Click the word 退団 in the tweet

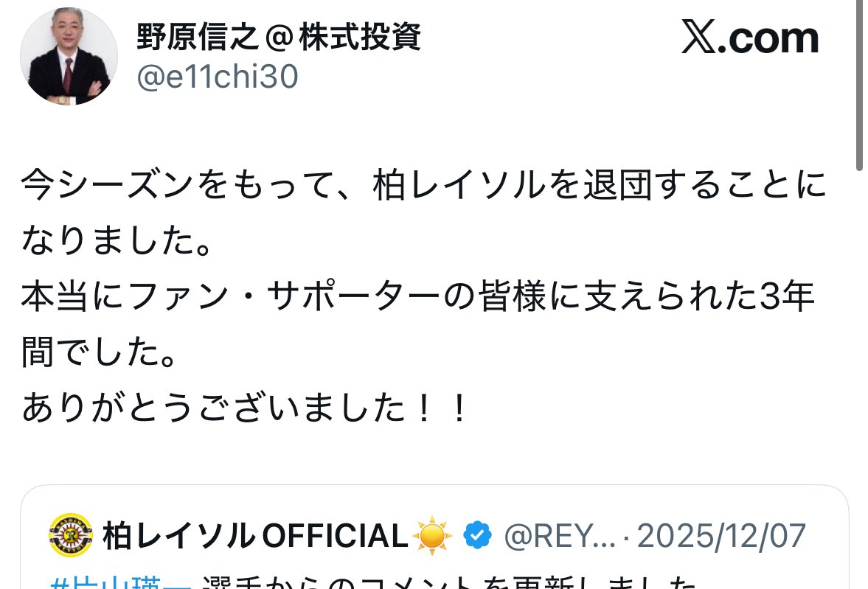click(x=618, y=185)
